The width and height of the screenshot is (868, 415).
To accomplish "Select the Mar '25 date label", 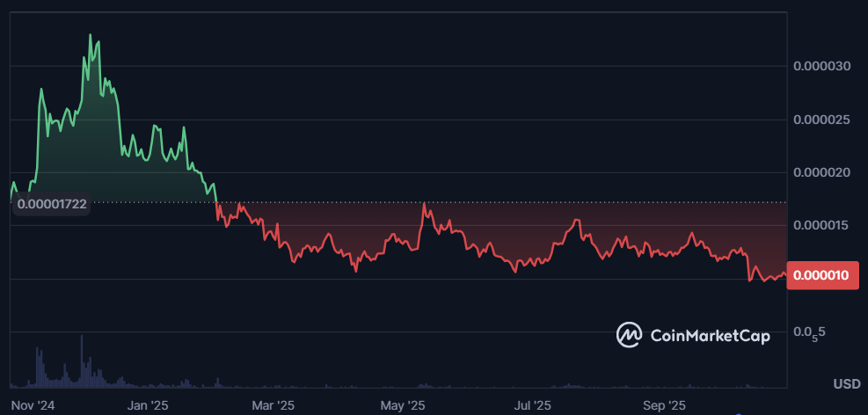I will point(274,405).
